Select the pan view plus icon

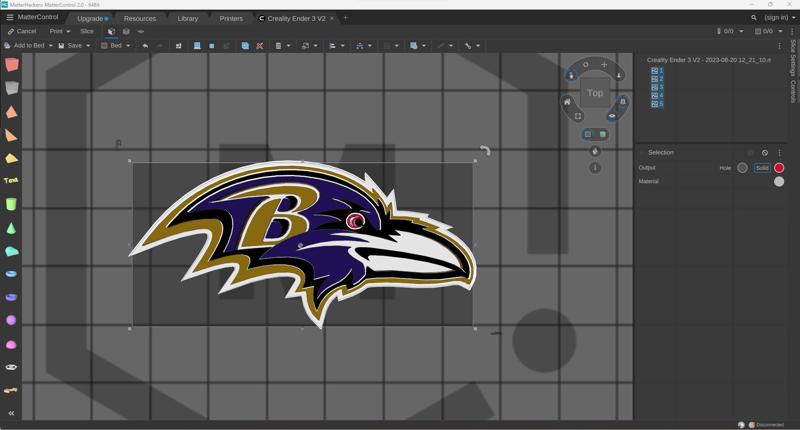point(604,64)
